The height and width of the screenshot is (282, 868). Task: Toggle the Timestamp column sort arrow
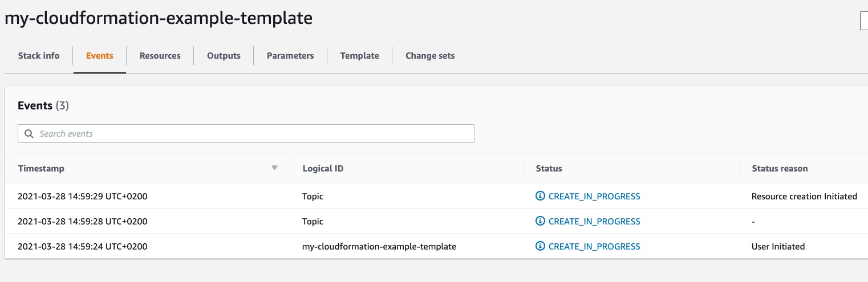274,168
